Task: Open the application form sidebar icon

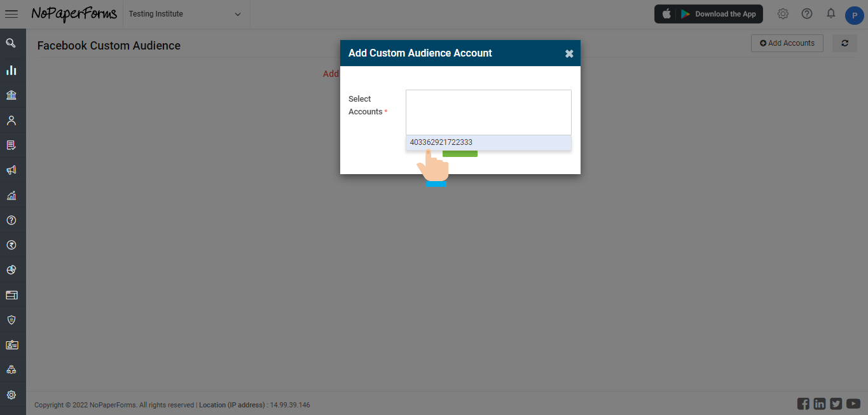Action: [x=11, y=146]
